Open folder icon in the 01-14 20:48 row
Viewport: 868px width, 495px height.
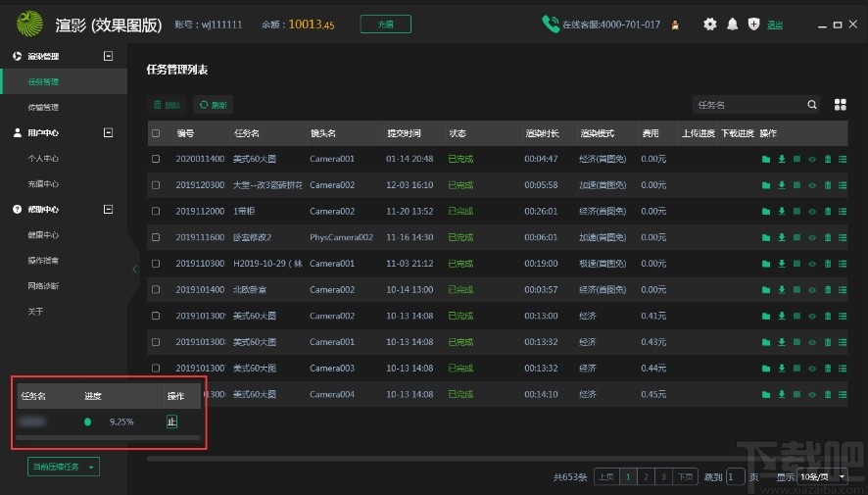click(766, 160)
